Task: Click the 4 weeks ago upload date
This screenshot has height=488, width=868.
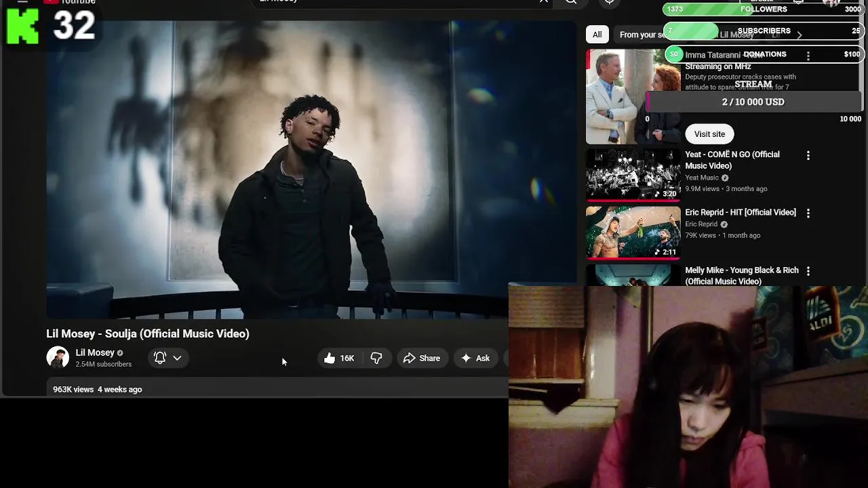Action: pos(119,390)
